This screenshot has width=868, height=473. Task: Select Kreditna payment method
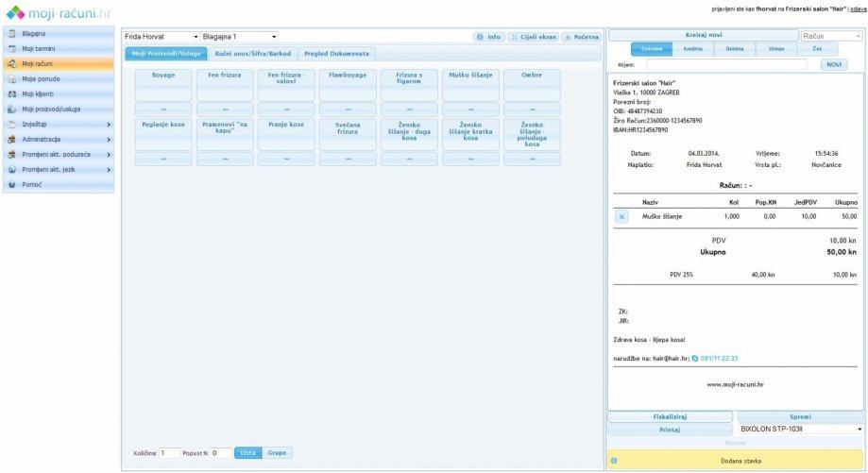tap(692, 49)
